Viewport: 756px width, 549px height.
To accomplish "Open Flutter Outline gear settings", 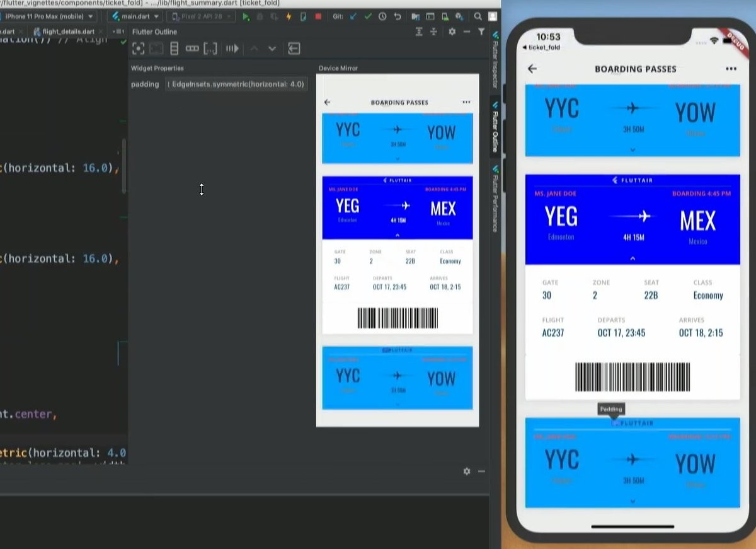I will [452, 32].
